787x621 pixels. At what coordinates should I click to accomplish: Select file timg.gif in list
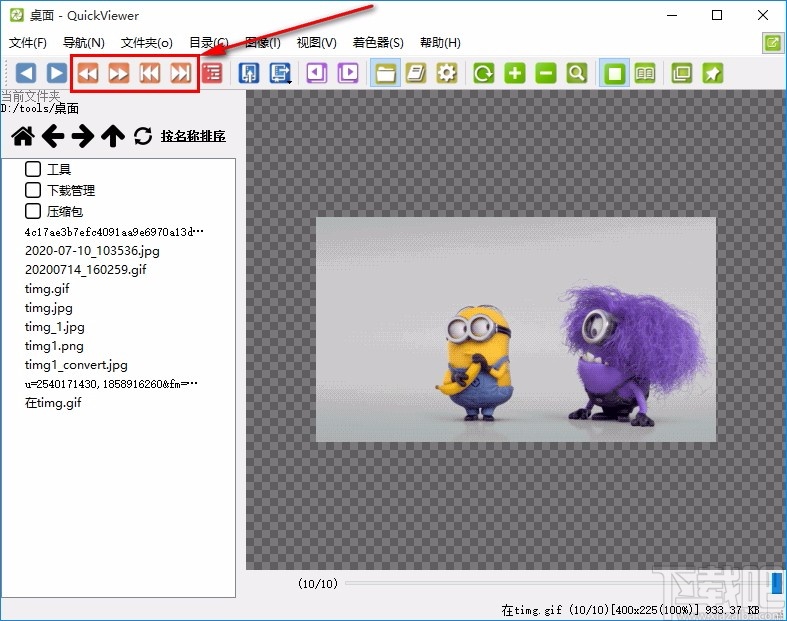click(47, 289)
